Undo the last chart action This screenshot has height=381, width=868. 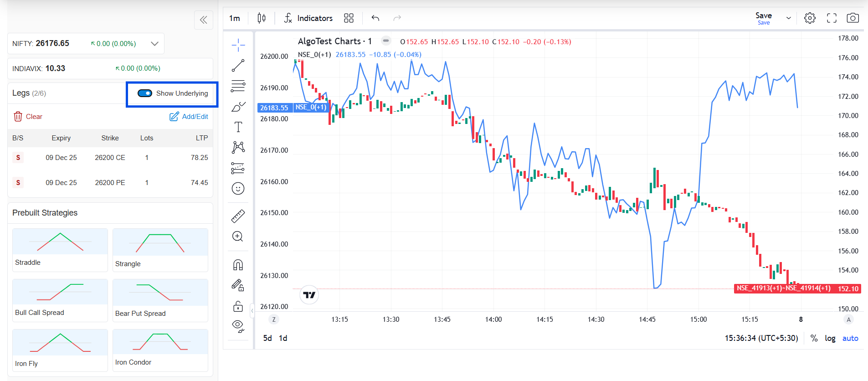pyautogui.click(x=375, y=18)
